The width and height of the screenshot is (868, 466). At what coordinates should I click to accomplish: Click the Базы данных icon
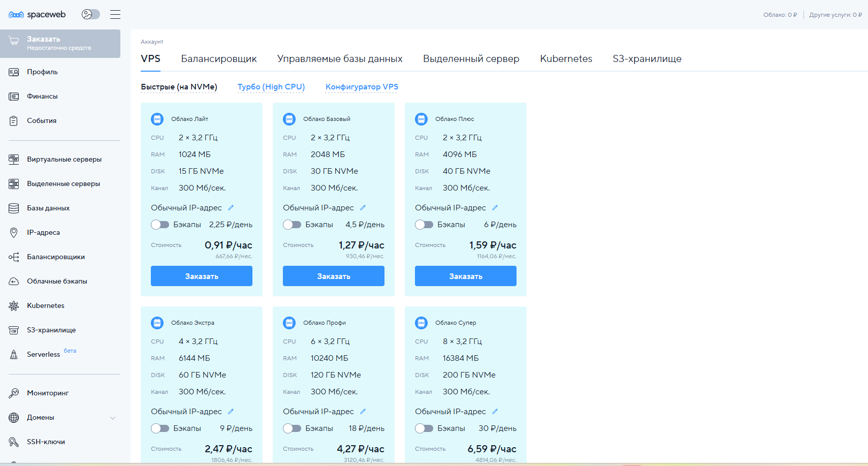14,208
